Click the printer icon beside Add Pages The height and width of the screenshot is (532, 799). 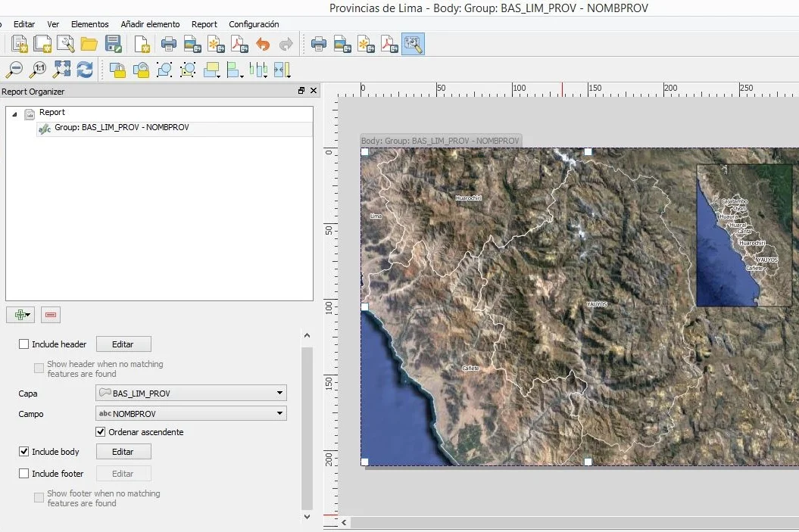pyautogui.click(x=169, y=45)
